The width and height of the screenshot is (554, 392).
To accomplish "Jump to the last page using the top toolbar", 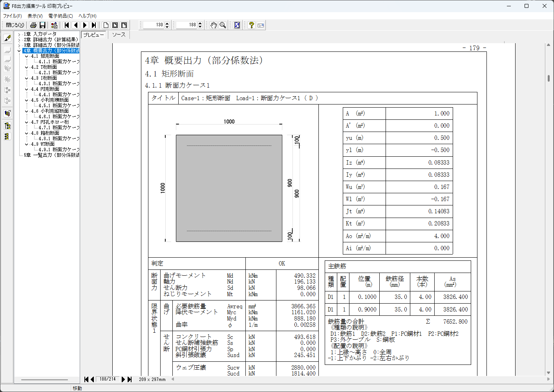I will point(94,25).
